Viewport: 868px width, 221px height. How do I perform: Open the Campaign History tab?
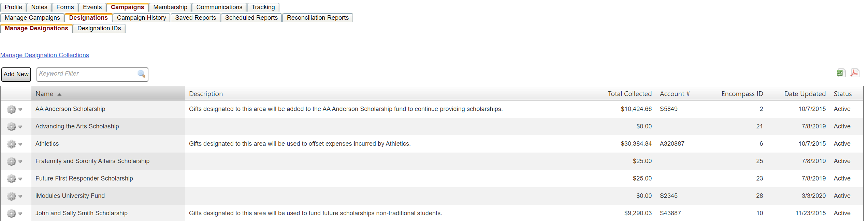(x=141, y=18)
